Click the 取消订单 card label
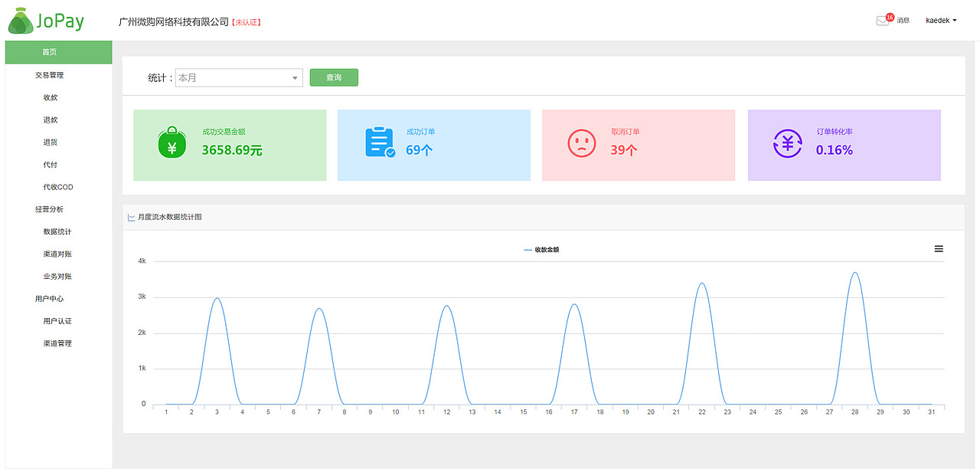980x469 pixels. pos(626,132)
